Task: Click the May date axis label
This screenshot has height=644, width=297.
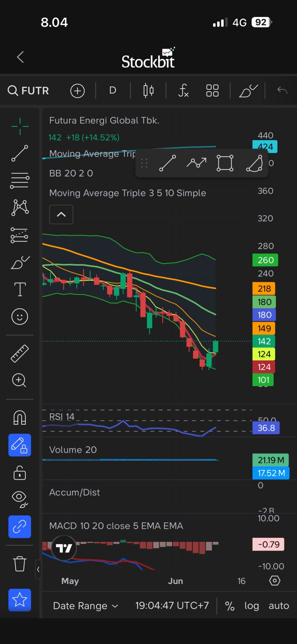Action: point(70,581)
